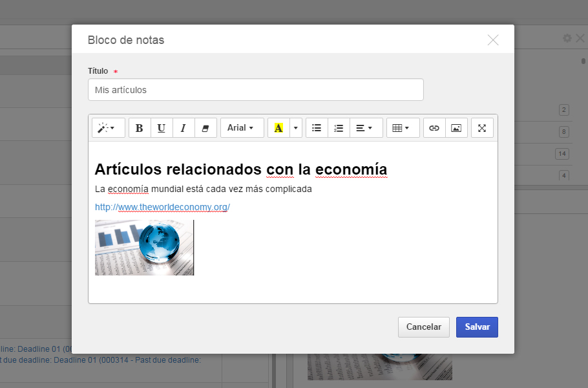
Task: Click the insert link icon
Action: click(x=434, y=128)
